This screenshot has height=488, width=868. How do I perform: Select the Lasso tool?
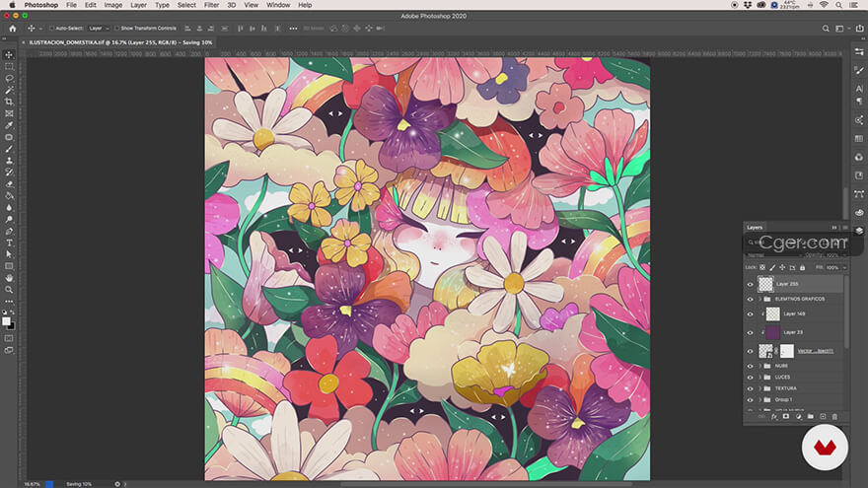pyautogui.click(x=9, y=78)
